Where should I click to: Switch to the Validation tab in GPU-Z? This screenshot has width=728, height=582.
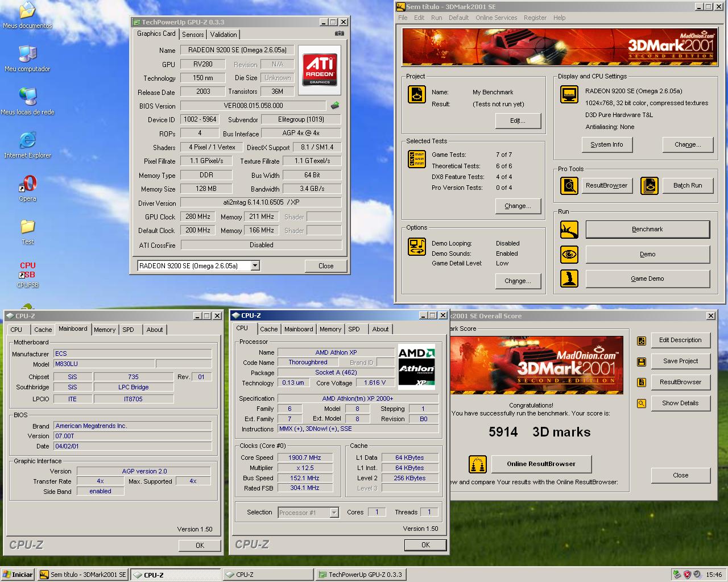pos(224,35)
